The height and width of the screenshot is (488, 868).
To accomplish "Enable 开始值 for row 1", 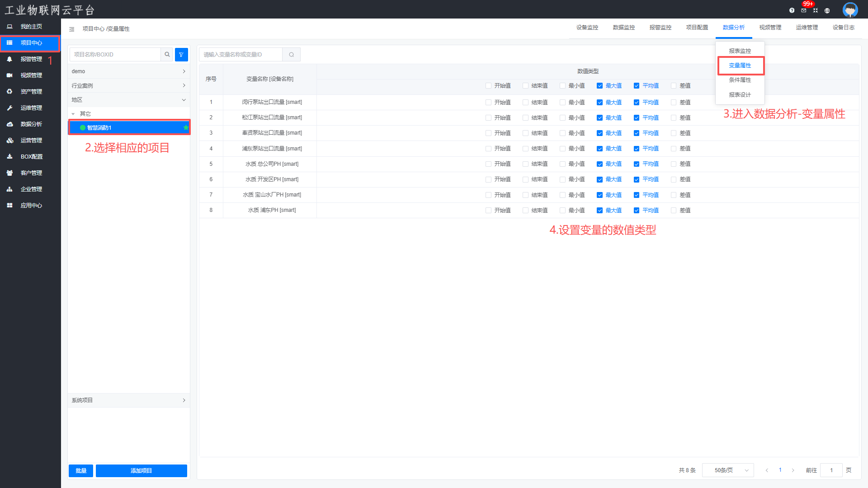I will click(488, 103).
